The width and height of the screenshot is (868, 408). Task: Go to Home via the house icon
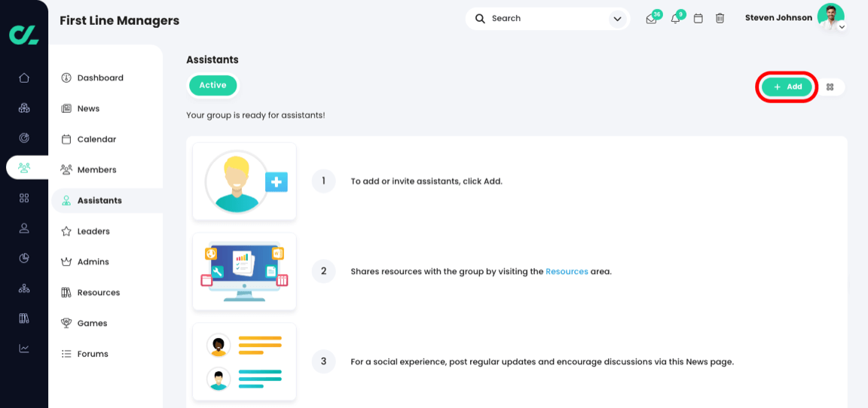click(24, 78)
